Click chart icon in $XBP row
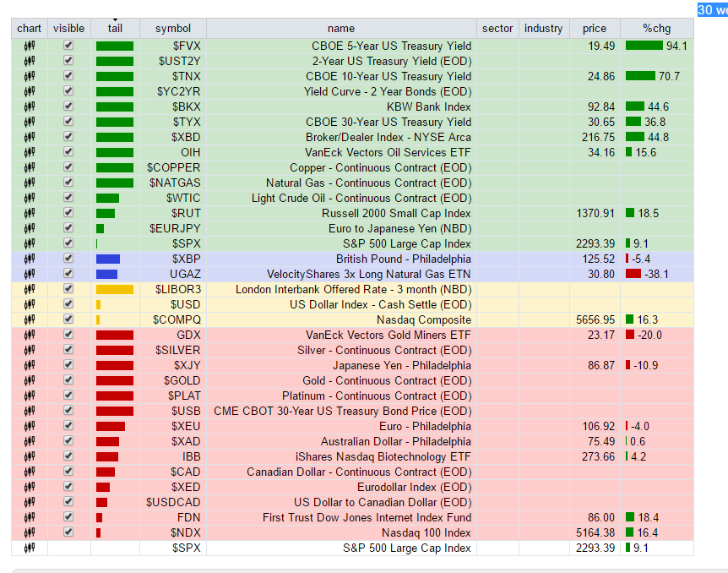The height and width of the screenshot is (573, 728). click(x=30, y=259)
